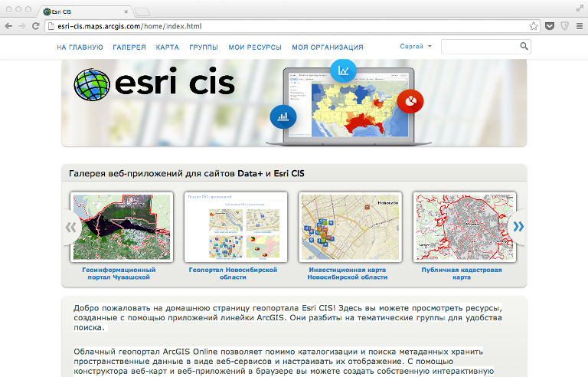Open МОЯ ОРГАНИЗАЦИЯ menu item
This screenshot has height=377, width=588.
[x=328, y=48]
